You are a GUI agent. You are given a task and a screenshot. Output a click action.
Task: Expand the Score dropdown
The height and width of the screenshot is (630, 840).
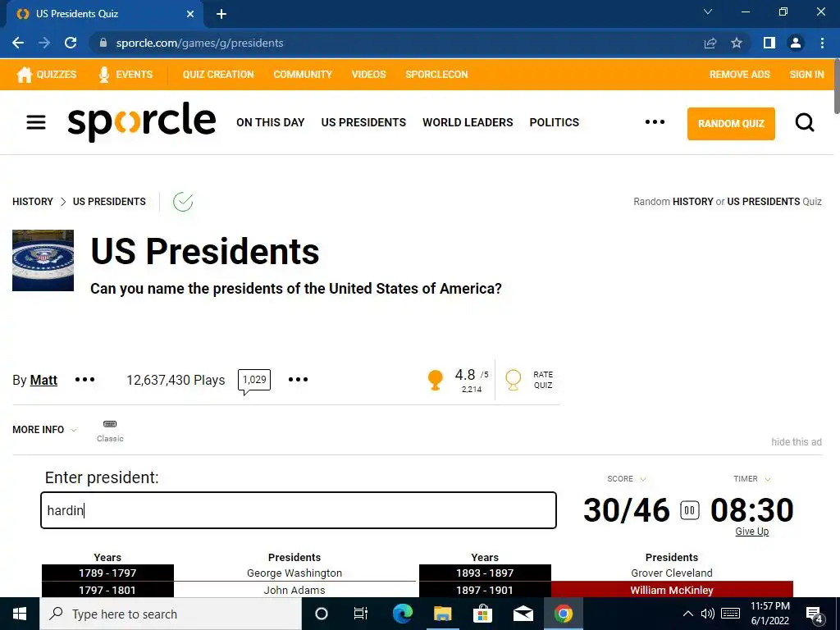[626, 479]
